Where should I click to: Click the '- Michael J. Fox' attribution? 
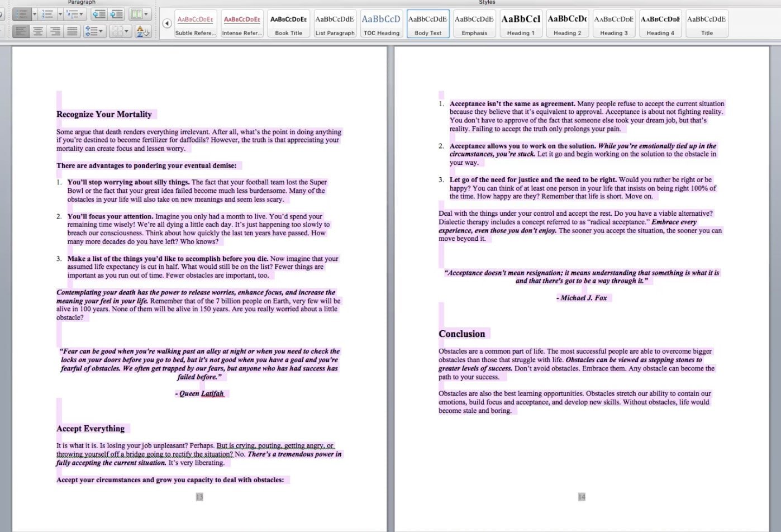pyautogui.click(x=582, y=298)
